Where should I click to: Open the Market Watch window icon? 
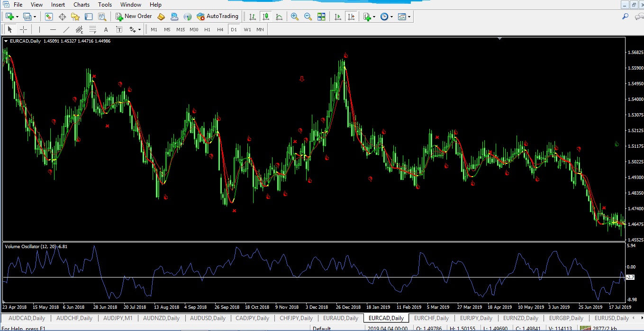(x=49, y=17)
